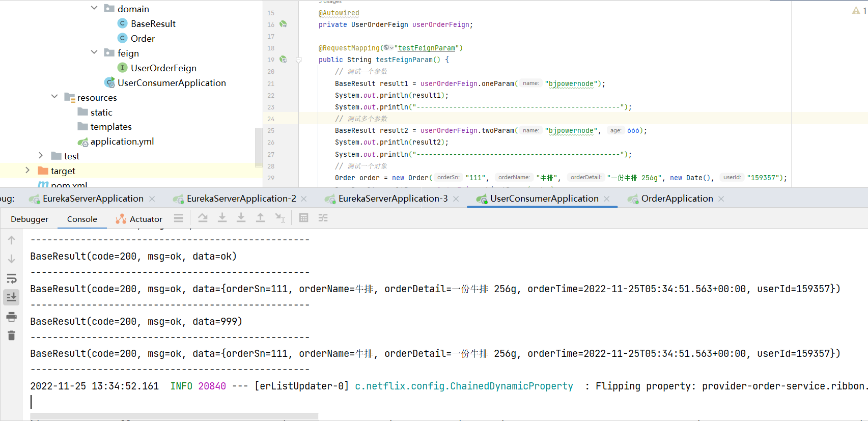The width and height of the screenshot is (868, 421).
Task: Click the UserConsumerApplication Spring class icon
Action: [109, 82]
